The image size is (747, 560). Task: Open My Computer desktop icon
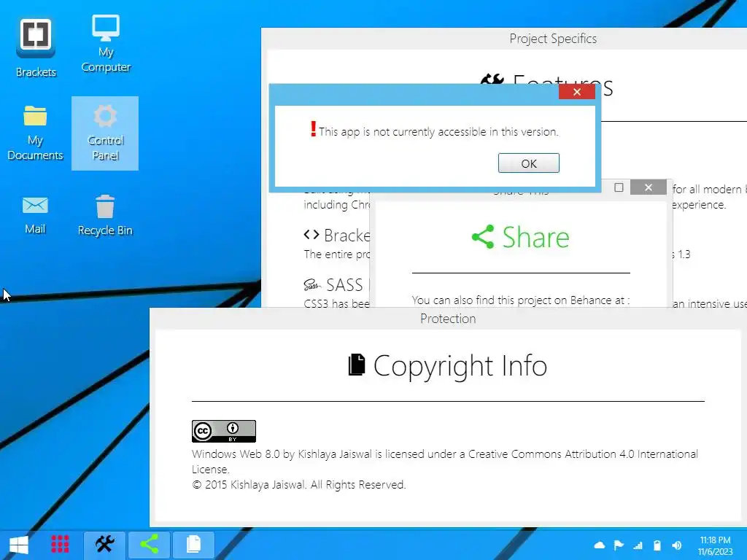pos(106,43)
